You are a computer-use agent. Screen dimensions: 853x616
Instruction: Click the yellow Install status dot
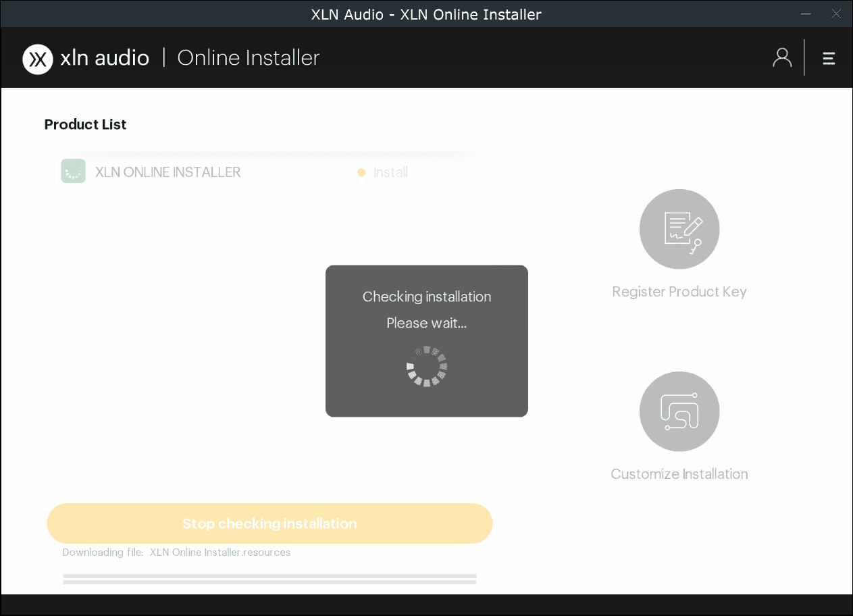(361, 172)
